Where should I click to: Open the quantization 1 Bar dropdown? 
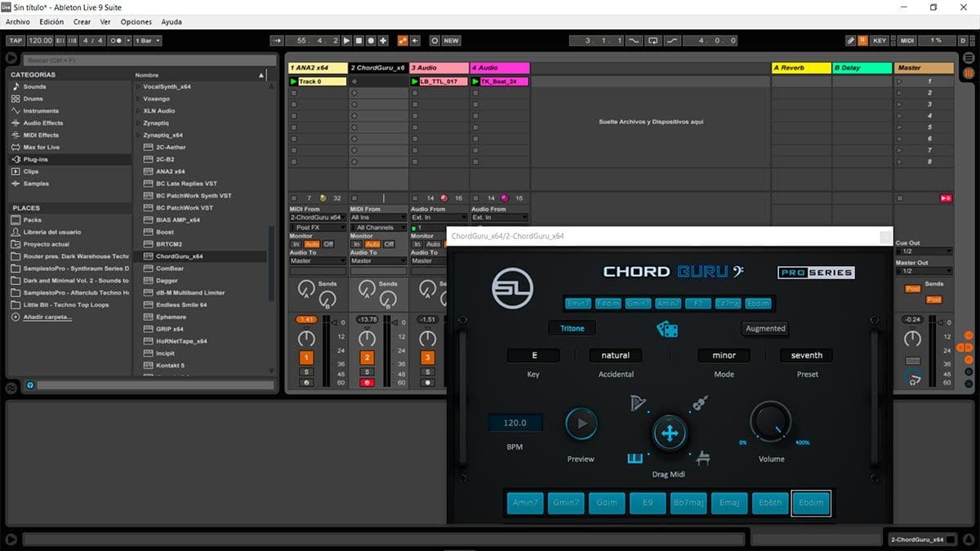147,40
